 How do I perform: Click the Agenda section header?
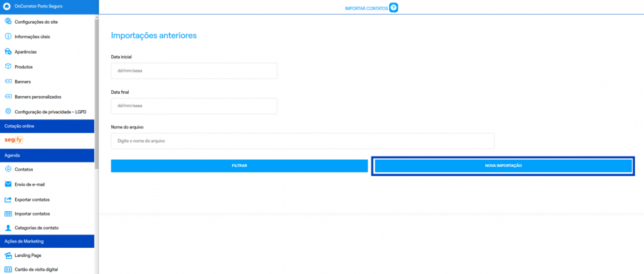point(47,155)
